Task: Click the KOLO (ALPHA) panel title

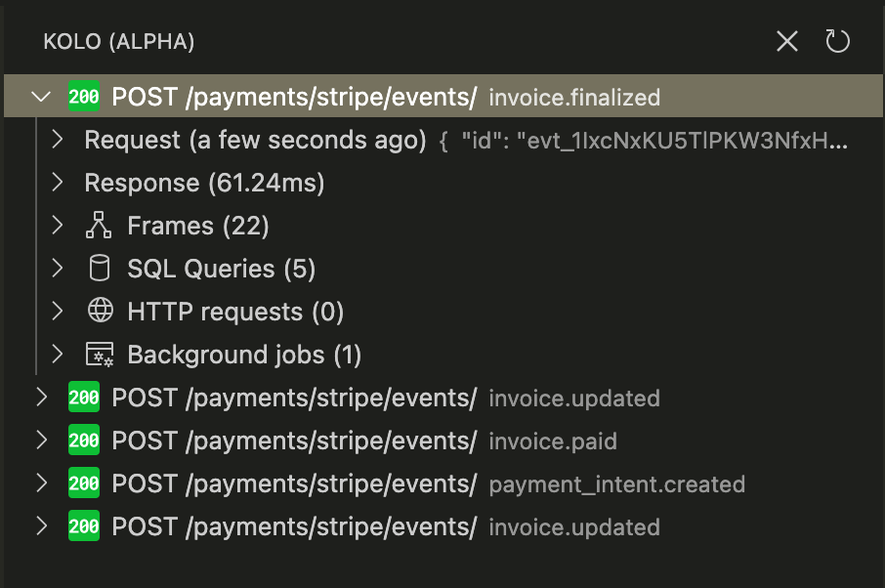Action: click(x=119, y=42)
